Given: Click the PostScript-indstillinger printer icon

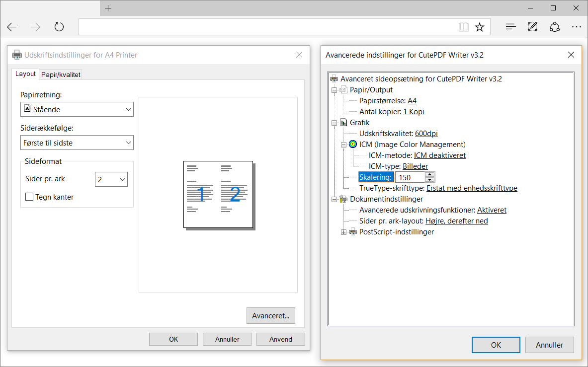Looking at the screenshot, I should [x=353, y=232].
